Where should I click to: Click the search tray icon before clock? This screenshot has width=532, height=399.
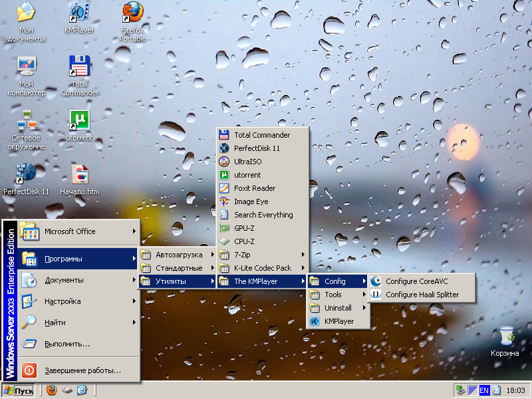tap(496, 390)
